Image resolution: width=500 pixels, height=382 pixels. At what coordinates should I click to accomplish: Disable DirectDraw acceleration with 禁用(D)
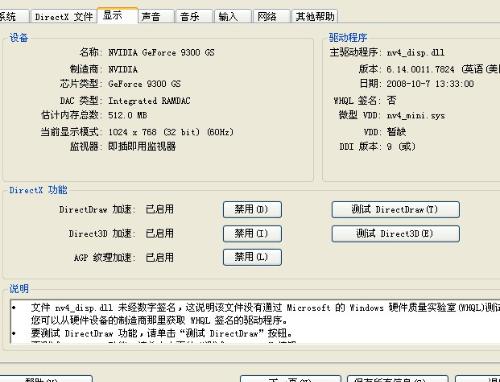click(252, 210)
